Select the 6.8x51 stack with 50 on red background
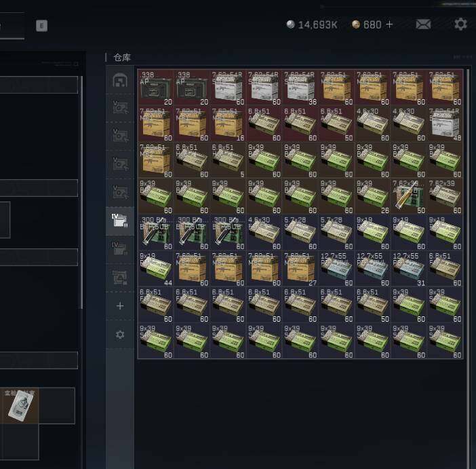The height and width of the screenshot is (469, 476). 336,124
